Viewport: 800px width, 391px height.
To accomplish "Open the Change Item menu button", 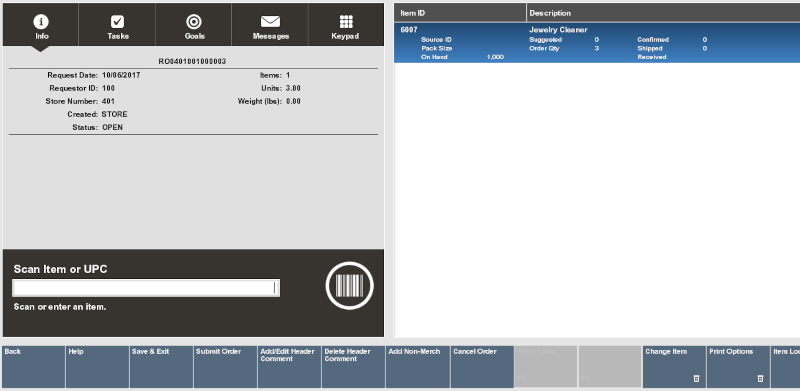I will coord(674,367).
